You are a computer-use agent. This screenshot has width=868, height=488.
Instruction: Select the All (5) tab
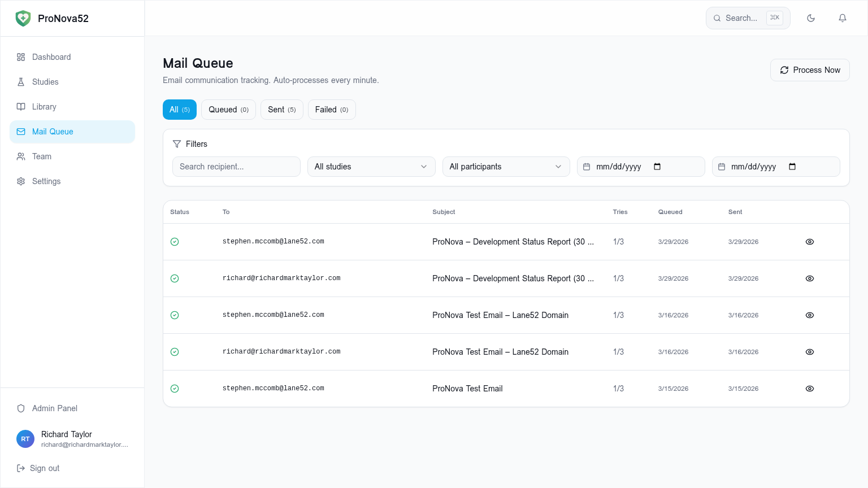pos(180,110)
